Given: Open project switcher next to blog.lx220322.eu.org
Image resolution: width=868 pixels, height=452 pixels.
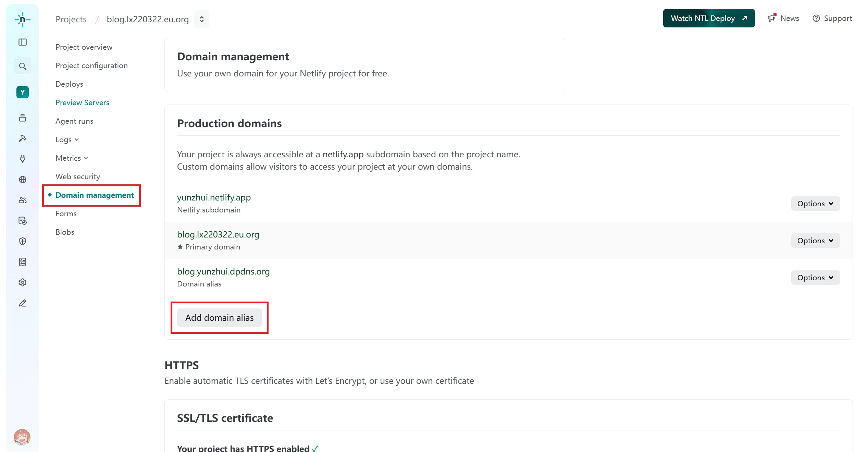Looking at the screenshot, I should click(201, 19).
